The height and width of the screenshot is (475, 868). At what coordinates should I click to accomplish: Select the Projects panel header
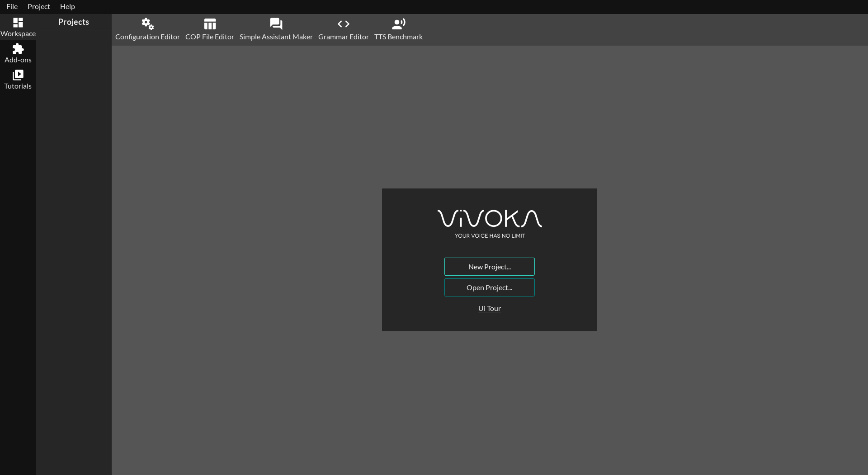[x=74, y=22]
